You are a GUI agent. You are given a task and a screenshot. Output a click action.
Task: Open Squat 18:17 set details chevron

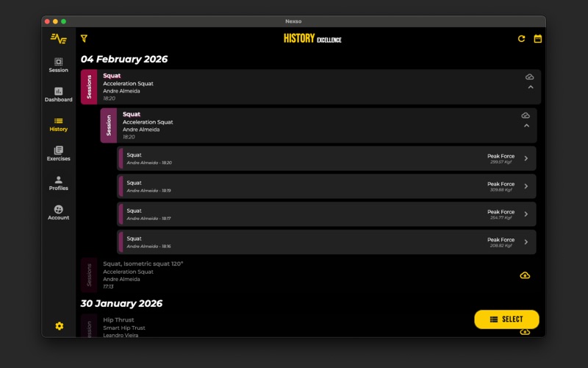pyautogui.click(x=526, y=214)
